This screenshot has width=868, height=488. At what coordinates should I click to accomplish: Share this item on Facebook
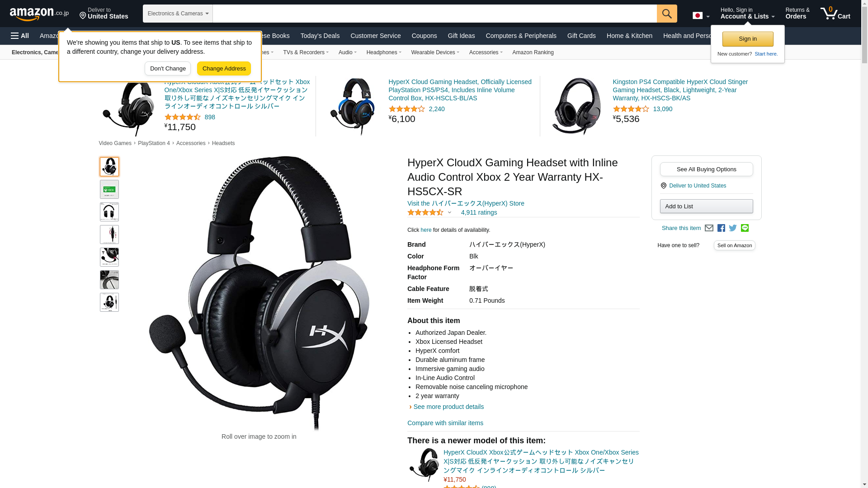point(721,228)
